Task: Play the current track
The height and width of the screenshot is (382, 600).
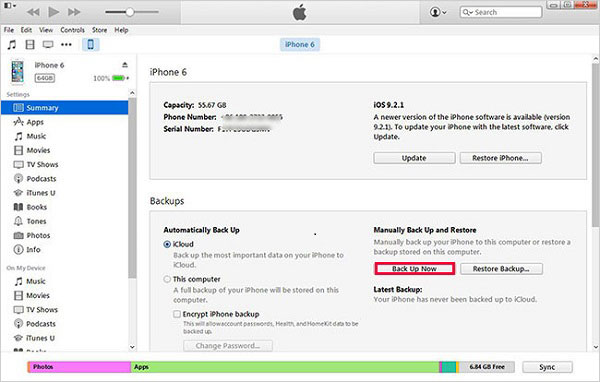Action: click(54, 12)
